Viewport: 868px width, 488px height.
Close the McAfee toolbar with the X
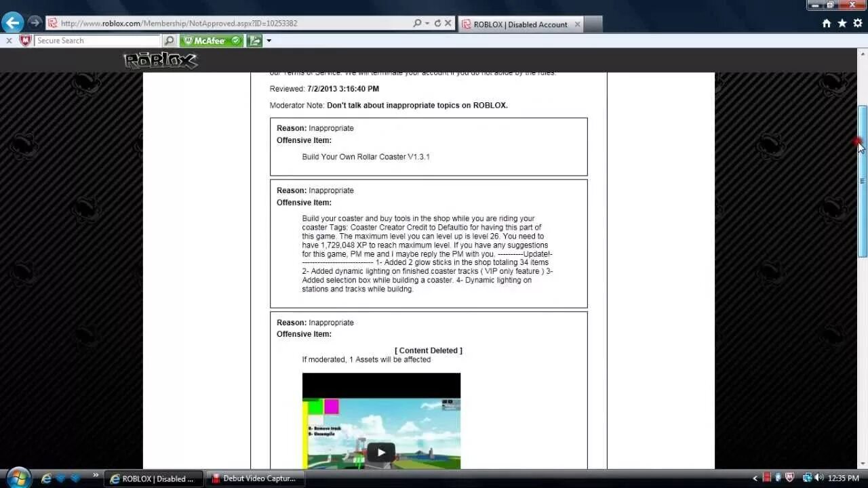(x=9, y=41)
